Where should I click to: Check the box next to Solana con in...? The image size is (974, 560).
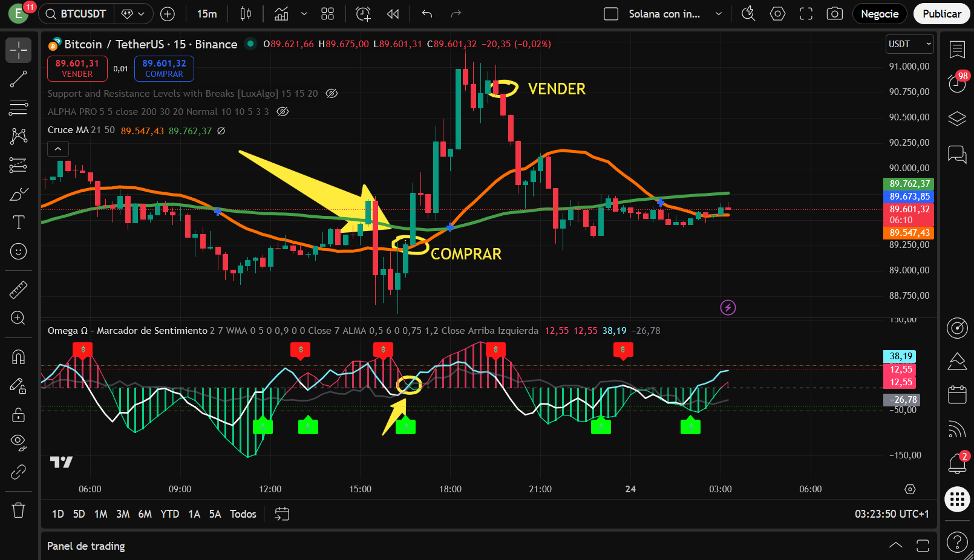click(611, 13)
